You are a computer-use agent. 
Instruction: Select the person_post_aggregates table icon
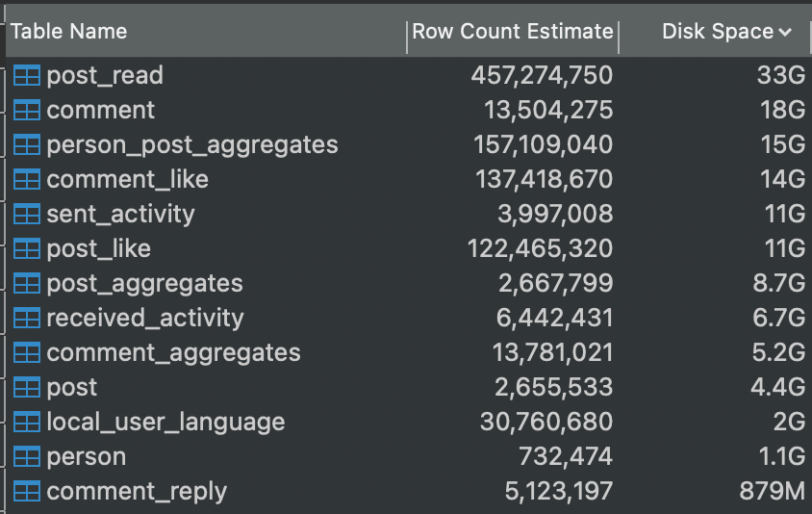point(26,145)
